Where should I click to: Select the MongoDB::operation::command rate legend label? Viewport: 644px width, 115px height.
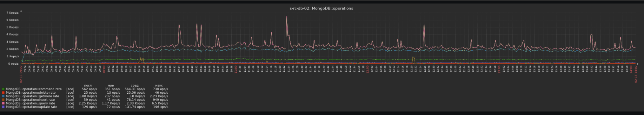[x=34, y=89]
